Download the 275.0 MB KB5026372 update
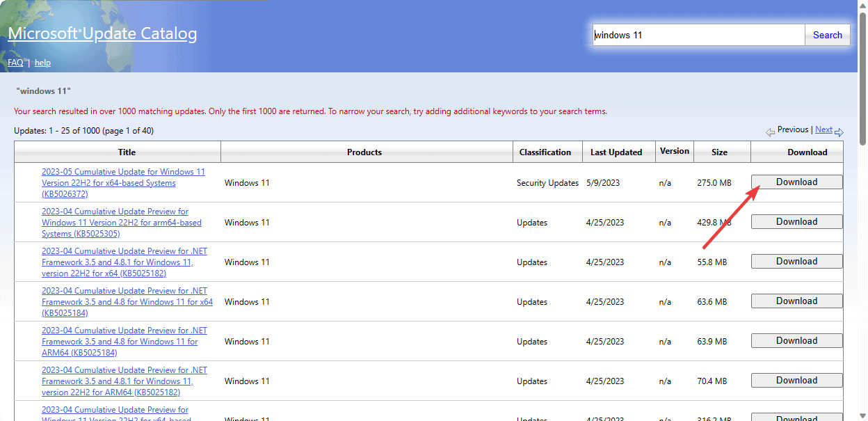This screenshot has width=868, height=421. coord(796,182)
